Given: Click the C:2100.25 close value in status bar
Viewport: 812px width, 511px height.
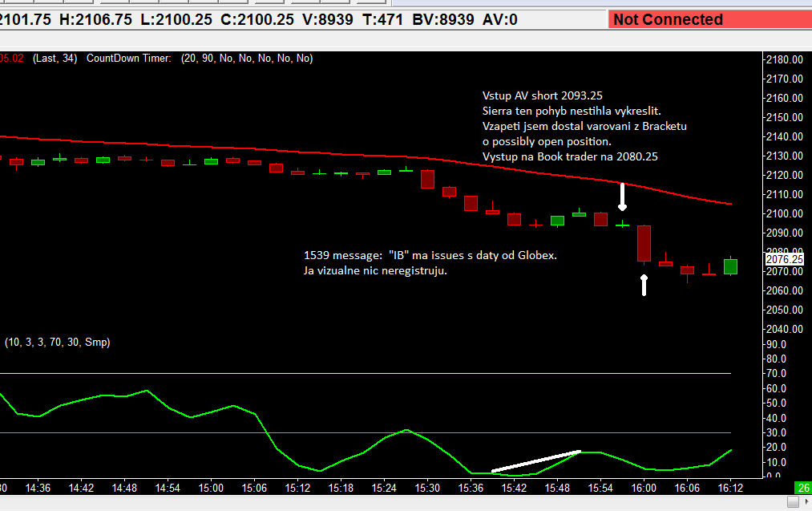Looking at the screenshot, I should 257,20.
